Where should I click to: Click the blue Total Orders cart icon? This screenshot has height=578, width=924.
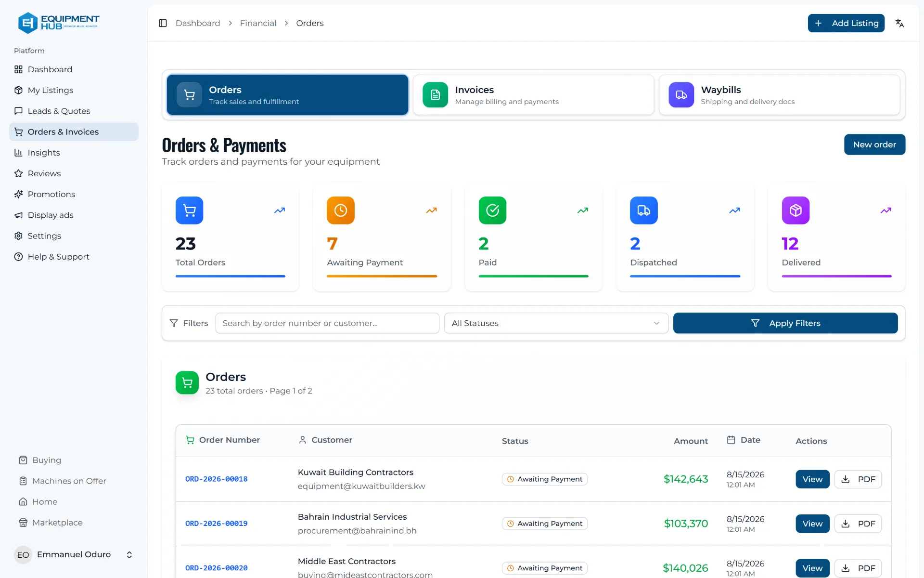189,210
